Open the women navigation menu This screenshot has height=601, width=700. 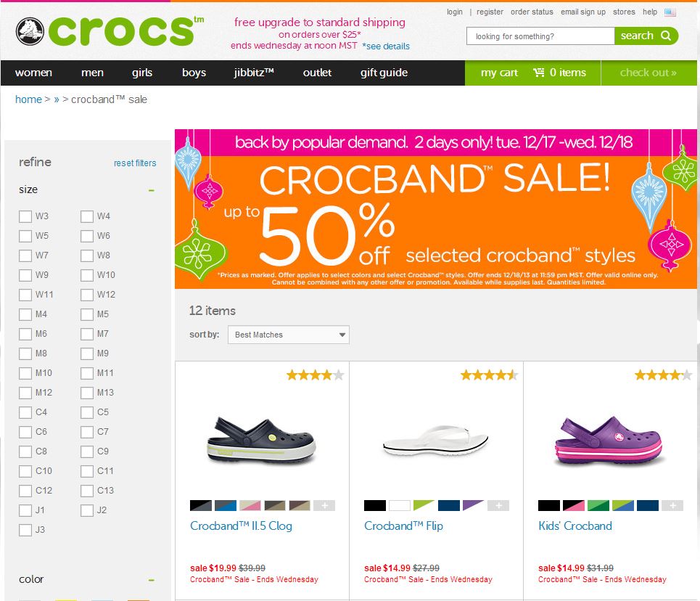point(33,73)
